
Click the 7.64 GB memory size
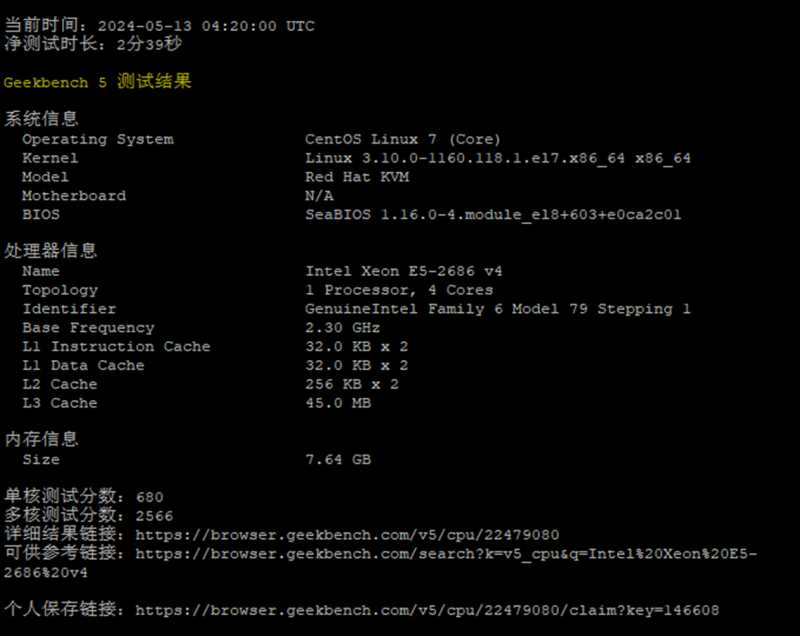point(338,460)
